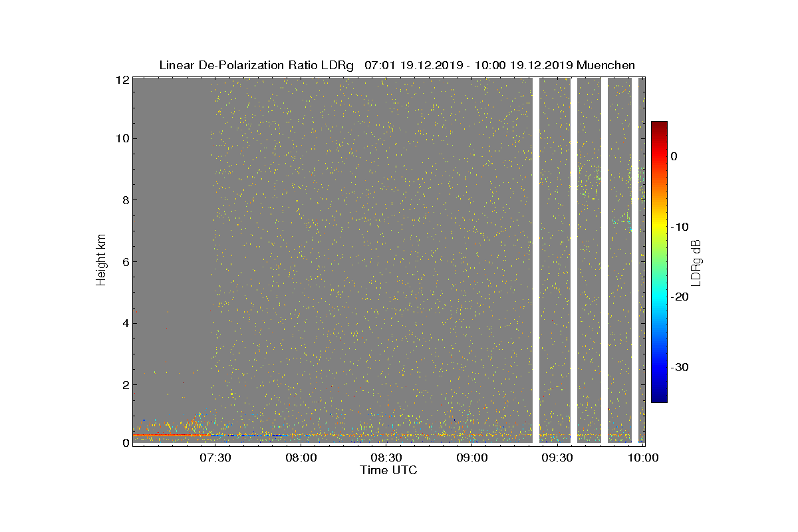798x532 pixels.
Task: Click the colorbar value '-10'
Action: point(678,227)
